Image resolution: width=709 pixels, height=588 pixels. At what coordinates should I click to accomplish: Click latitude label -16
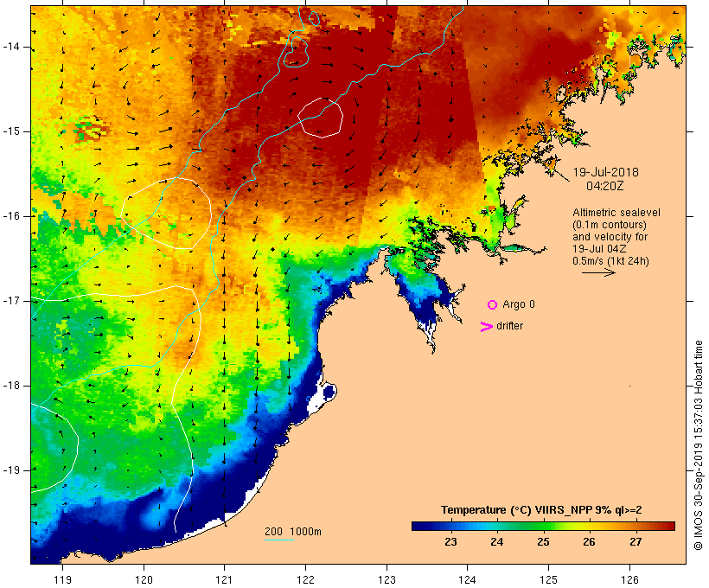11,216
